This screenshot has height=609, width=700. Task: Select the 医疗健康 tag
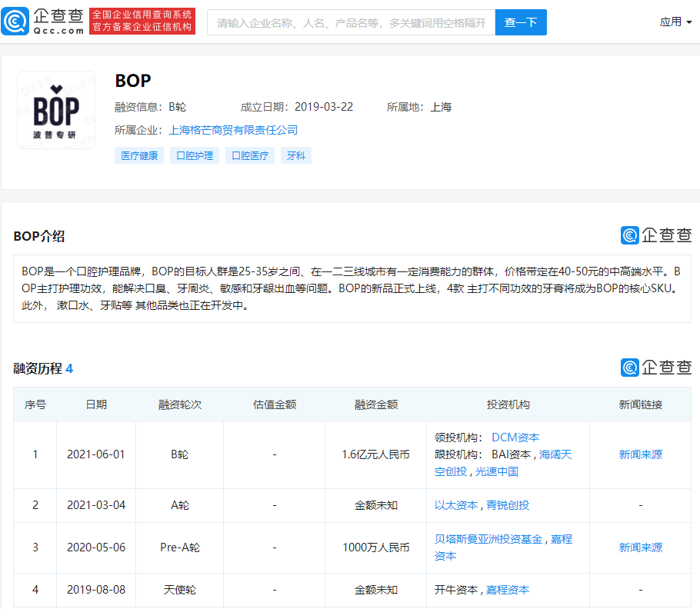pos(139,155)
